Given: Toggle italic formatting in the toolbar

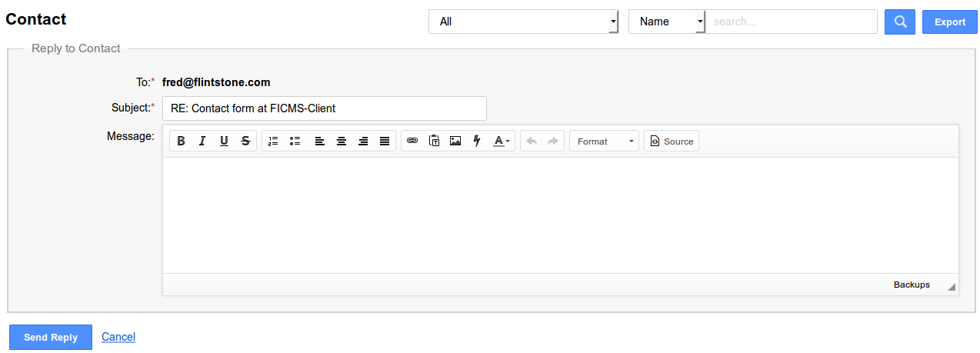Looking at the screenshot, I should 202,142.
